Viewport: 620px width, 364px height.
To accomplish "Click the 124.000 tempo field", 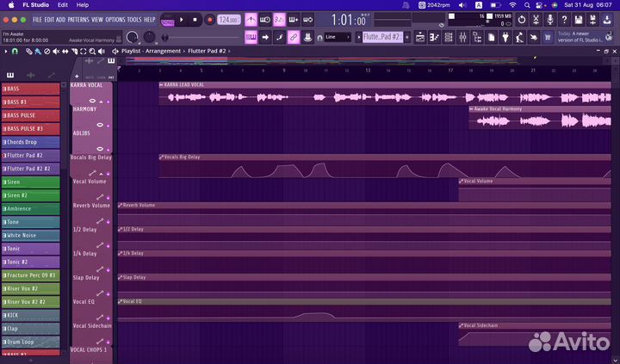I will 228,20.
